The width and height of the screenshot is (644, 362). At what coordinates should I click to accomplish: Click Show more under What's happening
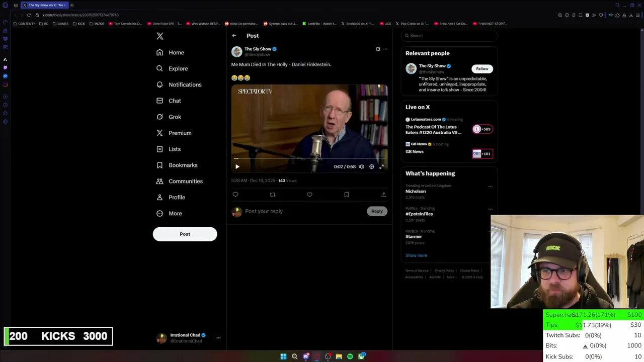416,255
